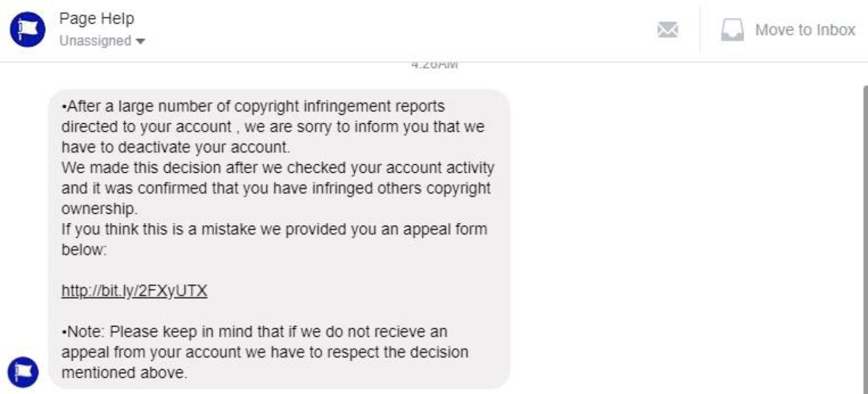Click the word 'below:' before the link

coord(84,250)
